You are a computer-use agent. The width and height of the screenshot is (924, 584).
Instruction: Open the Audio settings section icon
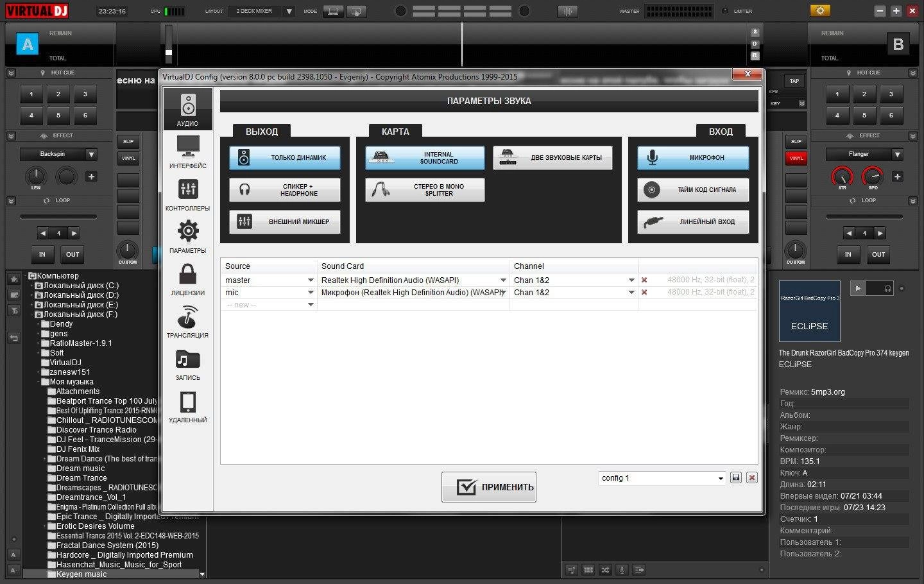click(187, 108)
